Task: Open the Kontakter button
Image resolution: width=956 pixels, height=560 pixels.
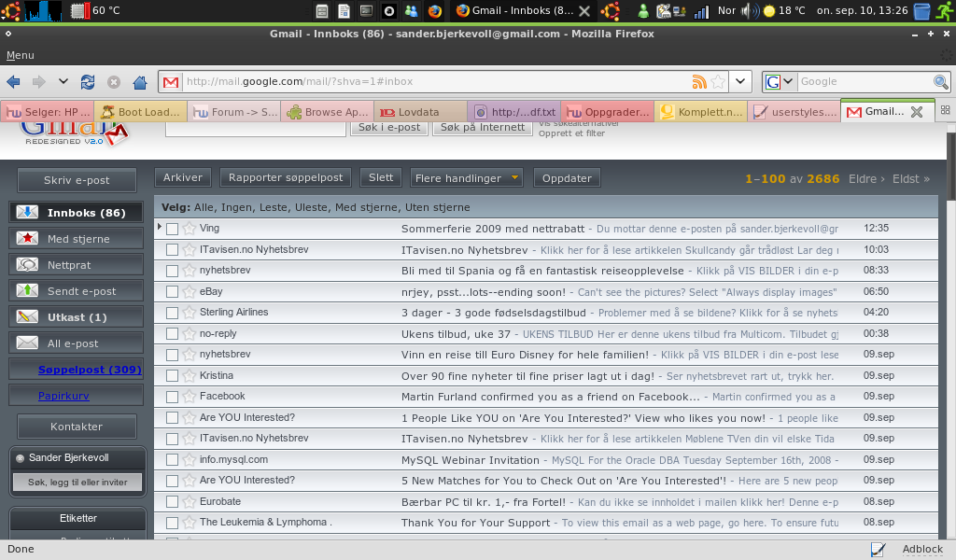Action: (77, 427)
